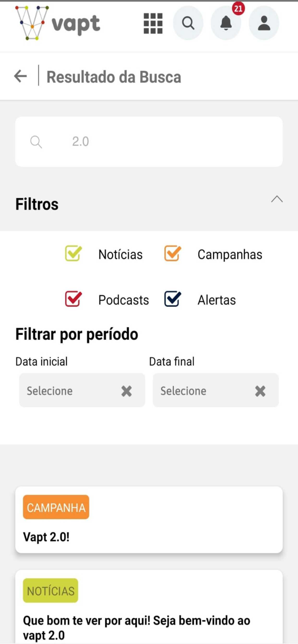Open the Vapt 2.0! campaign result

(x=149, y=519)
